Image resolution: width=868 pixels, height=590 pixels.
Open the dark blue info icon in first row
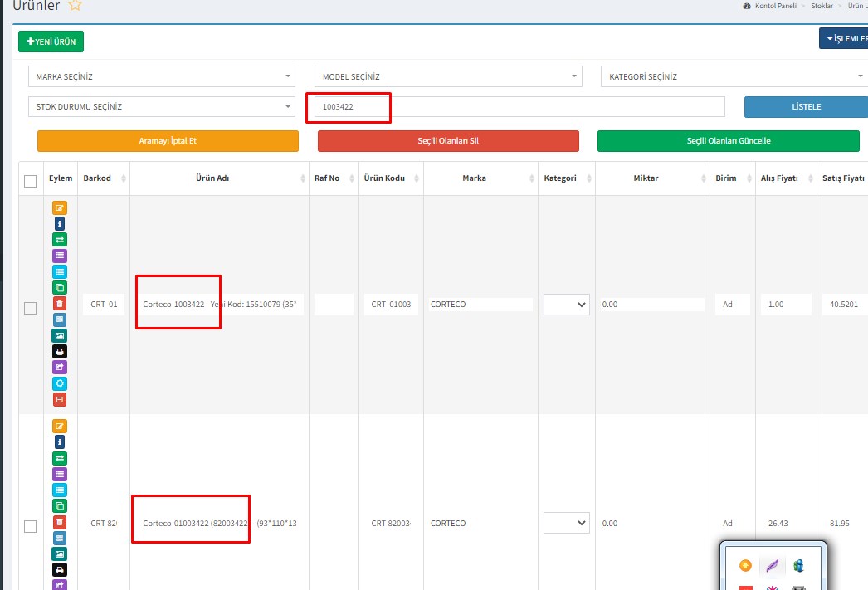60,224
